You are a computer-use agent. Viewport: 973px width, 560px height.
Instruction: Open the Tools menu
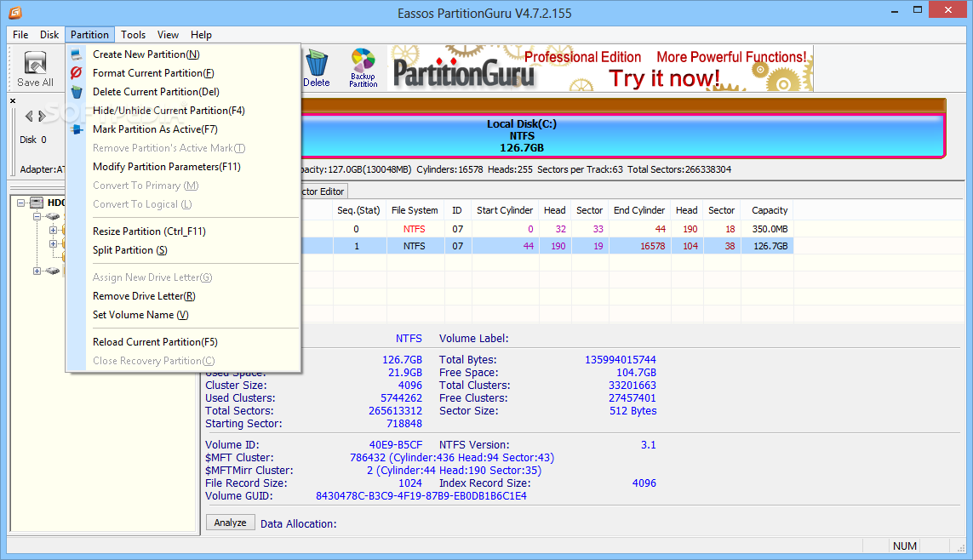133,35
